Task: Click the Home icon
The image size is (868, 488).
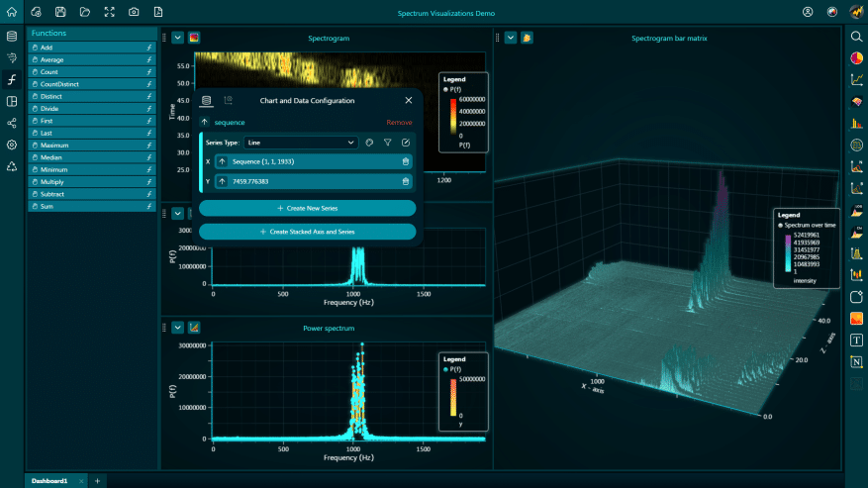Action: 12,12
